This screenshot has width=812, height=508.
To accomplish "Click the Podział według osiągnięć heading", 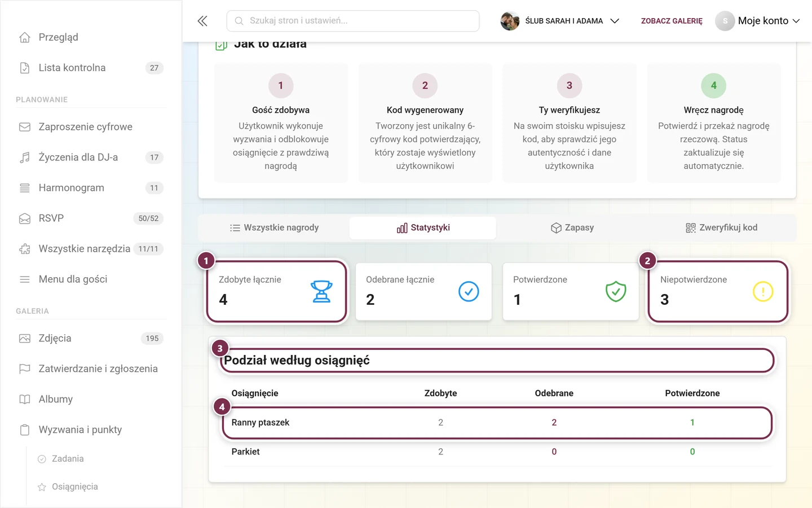I will 297,361.
